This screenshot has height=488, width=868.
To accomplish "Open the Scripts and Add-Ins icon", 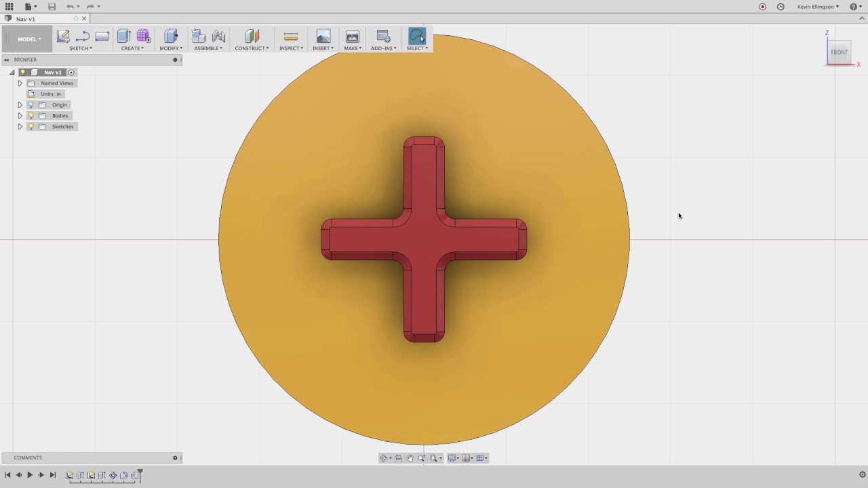I will pos(383,37).
